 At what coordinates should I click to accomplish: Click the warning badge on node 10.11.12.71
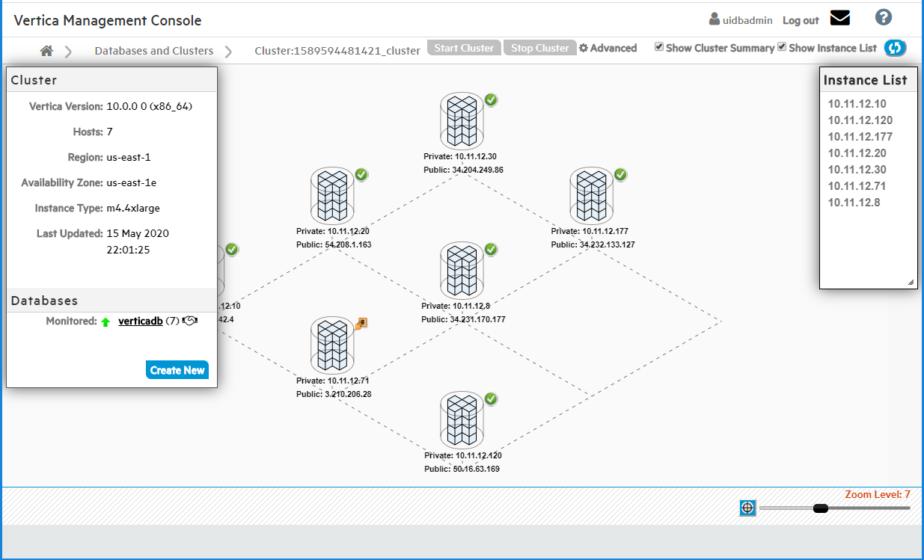[x=362, y=323]
